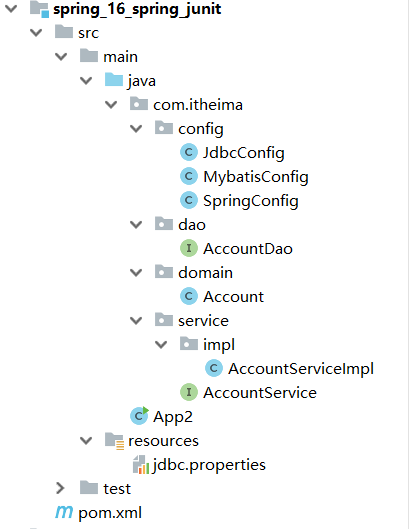Click the resources folder icon
Image resolution: width=409 pixels, height=529 pixels.
(x=114, y=441)
